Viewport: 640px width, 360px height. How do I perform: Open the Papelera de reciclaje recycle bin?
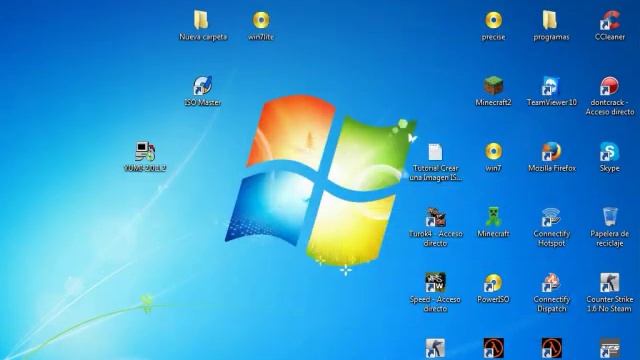610,217
